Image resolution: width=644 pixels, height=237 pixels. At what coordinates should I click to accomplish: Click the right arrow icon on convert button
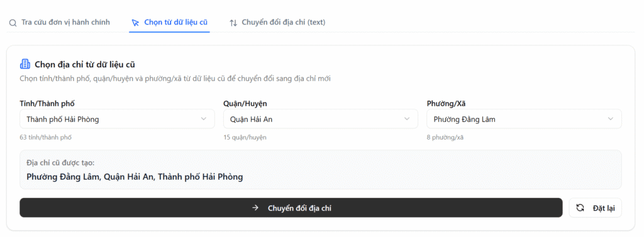click(255, 208)
